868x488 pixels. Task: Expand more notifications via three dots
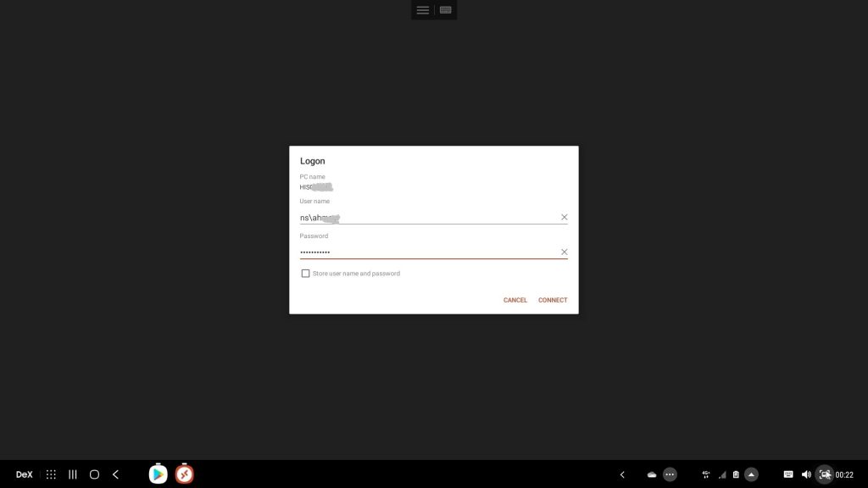tap(670, 474)
